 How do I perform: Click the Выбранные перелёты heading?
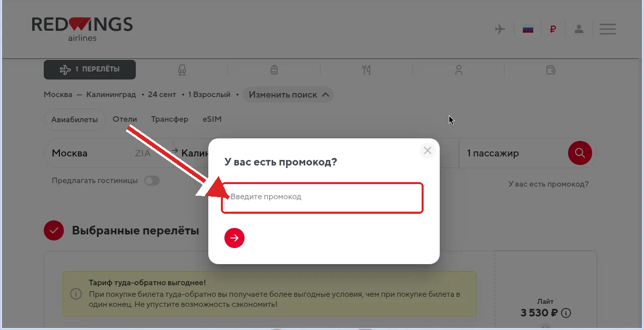135,231
